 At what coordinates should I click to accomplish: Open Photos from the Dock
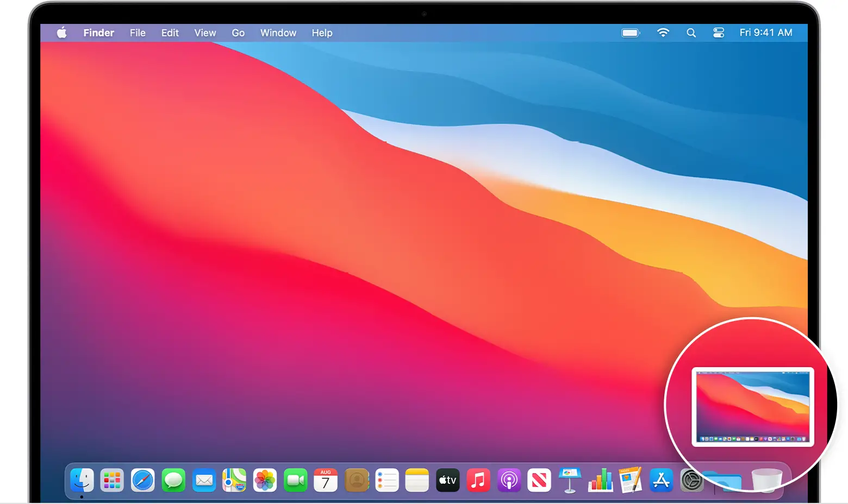(x=265, y=480)
